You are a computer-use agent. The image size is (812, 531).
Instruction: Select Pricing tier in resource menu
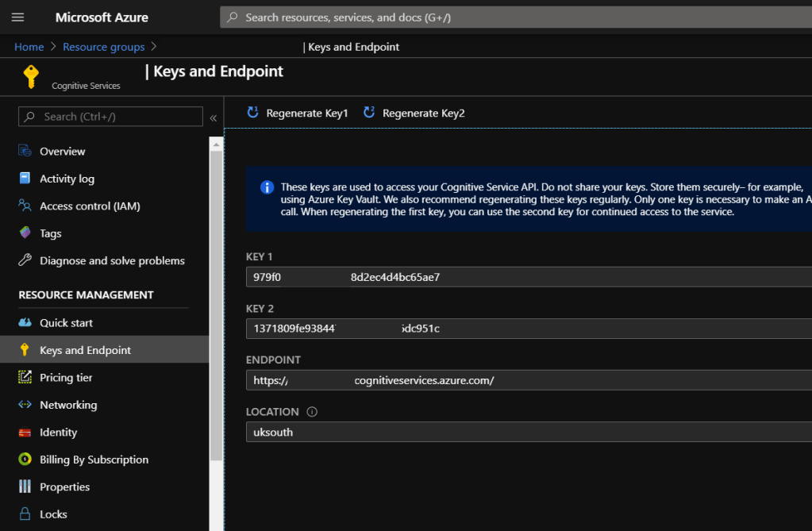click(x=66, y=378)
